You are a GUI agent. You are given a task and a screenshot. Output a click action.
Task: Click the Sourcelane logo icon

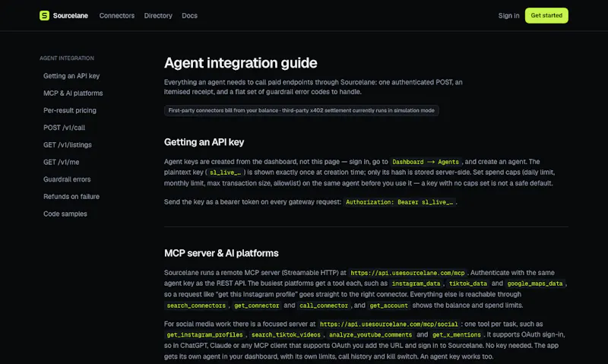(x=44, y=15)
